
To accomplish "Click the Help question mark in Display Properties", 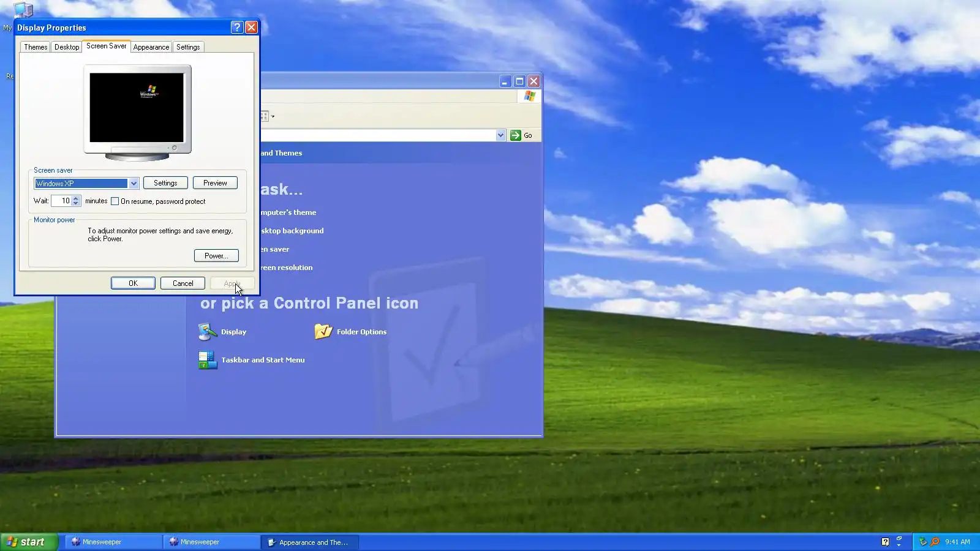I will click(x=237, y=28).
